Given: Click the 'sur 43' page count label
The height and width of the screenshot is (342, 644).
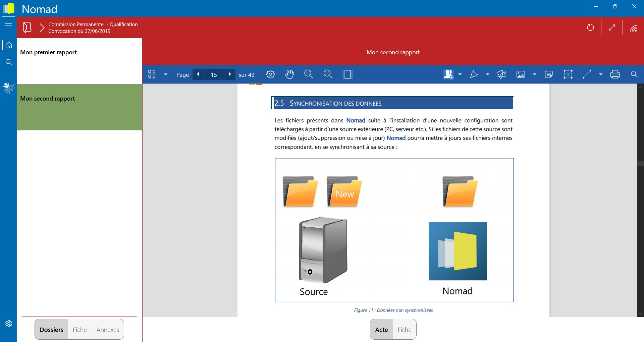Looking at the screenshot, I should (x=247, y=75).
